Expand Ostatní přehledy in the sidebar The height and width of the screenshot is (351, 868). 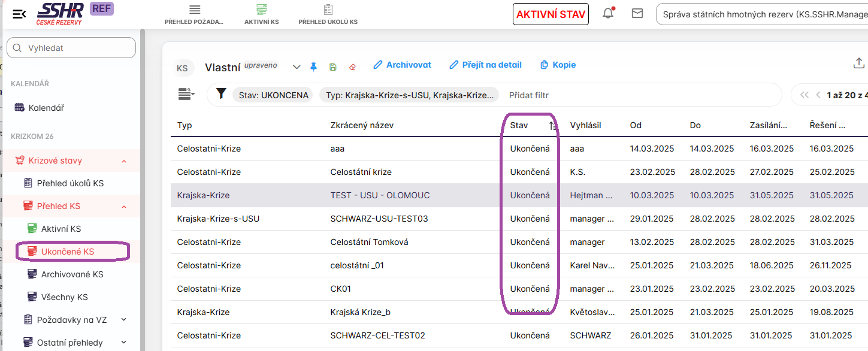(x=123, y=343)
